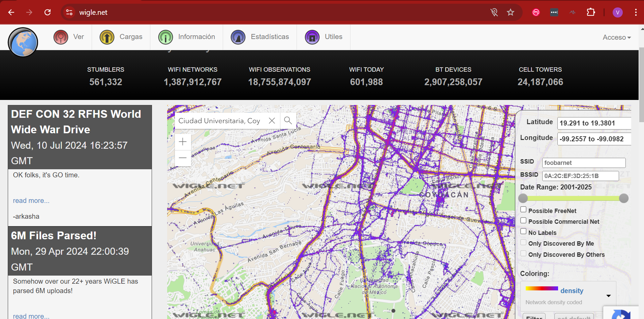Open Chrome's three-dot menu

[636, 12]
